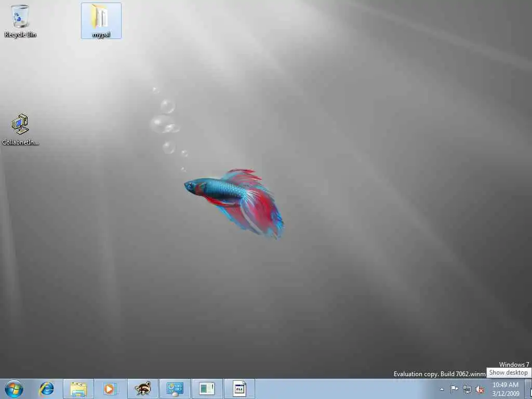Select the CollabnetIn... installer desktop icon
Viewport: 532px width, 399px height.
[x=20, y=129]
